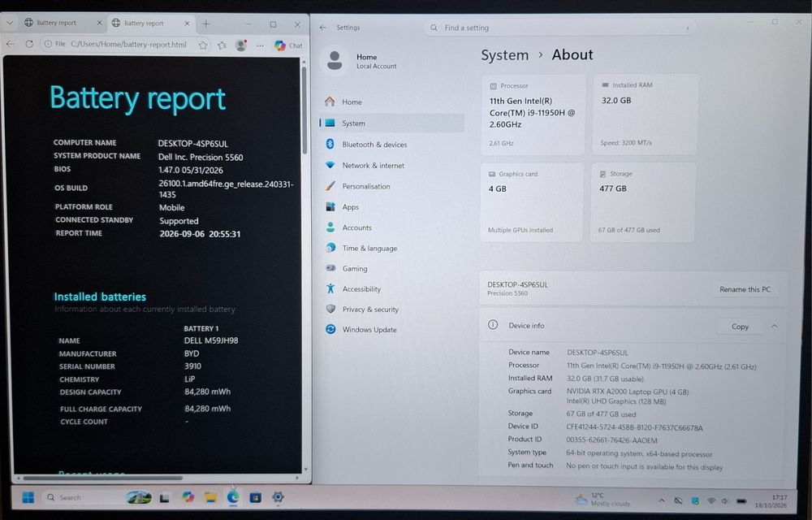Open the Edge tab actions dropdown

[10, 23]
